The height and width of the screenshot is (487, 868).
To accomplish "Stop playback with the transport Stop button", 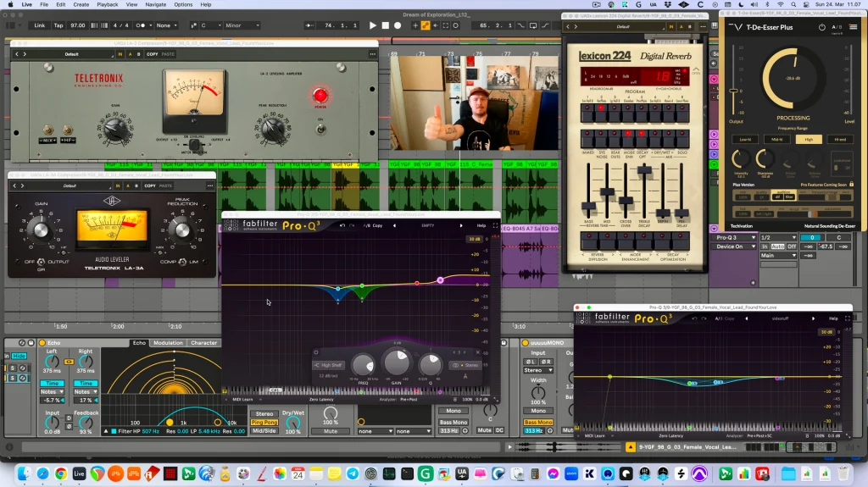I will click(386, 25).
